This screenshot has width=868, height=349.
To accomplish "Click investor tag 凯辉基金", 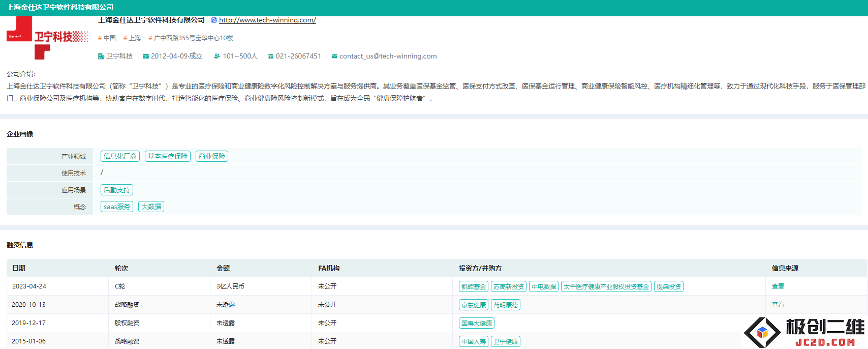I will [474, 287].
